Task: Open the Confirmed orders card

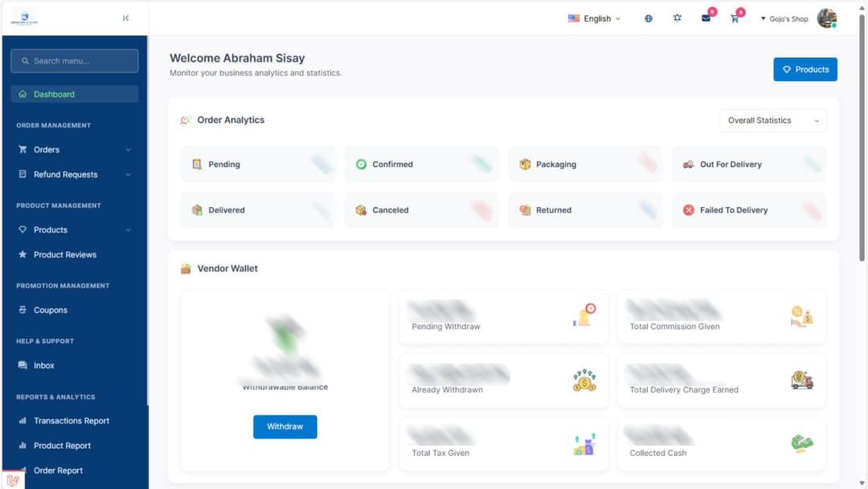Action: click(x=422, y=164)
